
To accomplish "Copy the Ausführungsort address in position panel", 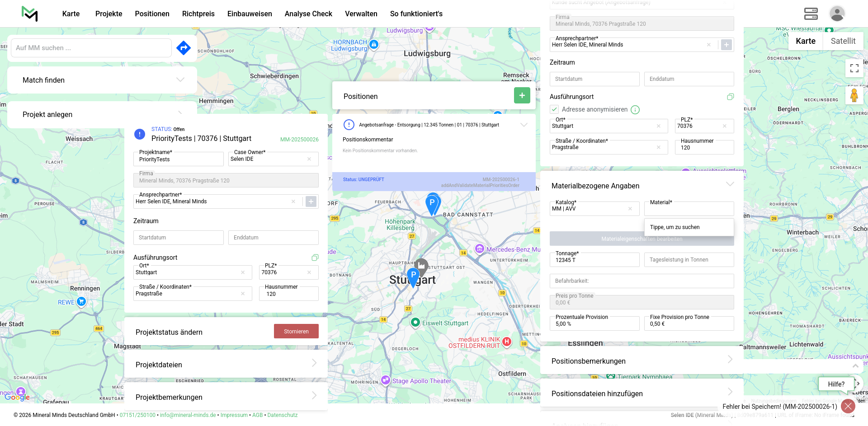I will 730,97.
